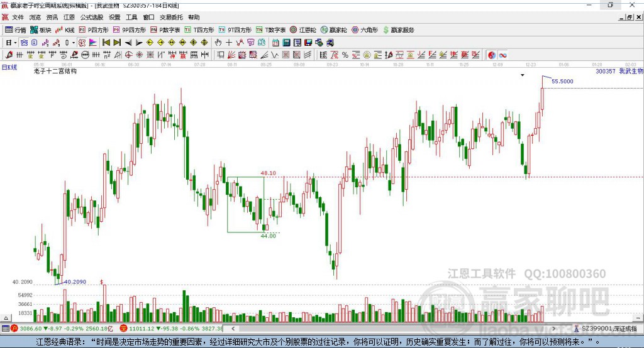The height and width of the screenshot is (348, 644).
Task: Click the Shenzhen index 11011.12 in status bar
Action: [142, 329]
